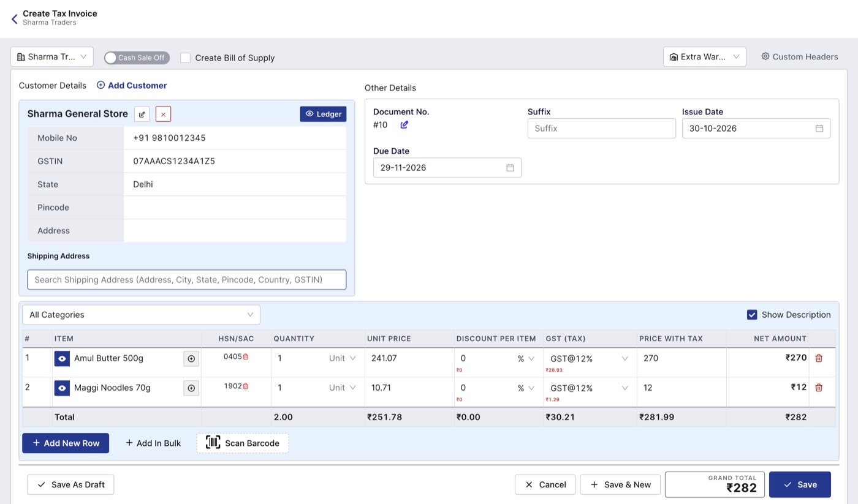Click Scan Barcode

[243, 443]
